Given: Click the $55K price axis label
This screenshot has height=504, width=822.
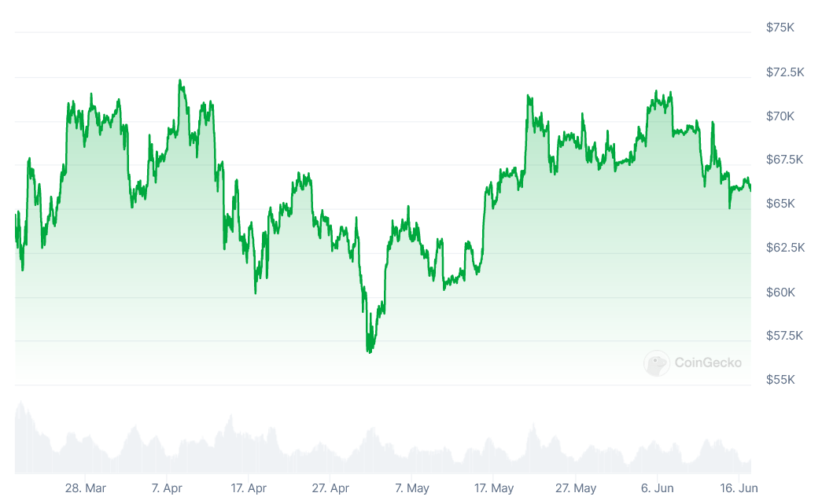Looking at the screenshot, I should [x=780, y=380].
